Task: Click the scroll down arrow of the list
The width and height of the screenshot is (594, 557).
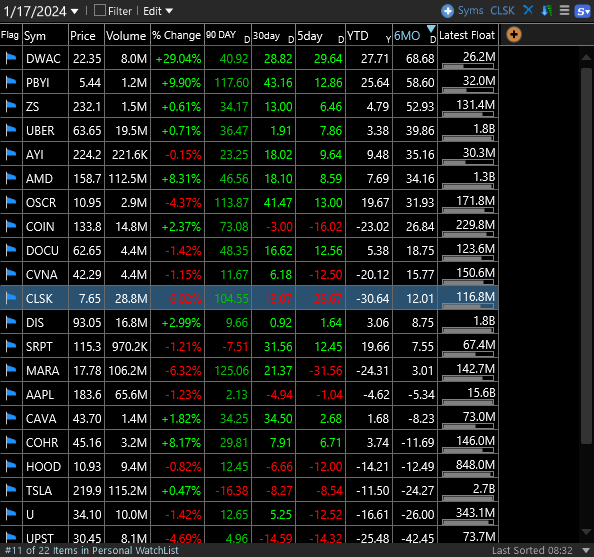Action: (x=586, y=532)
